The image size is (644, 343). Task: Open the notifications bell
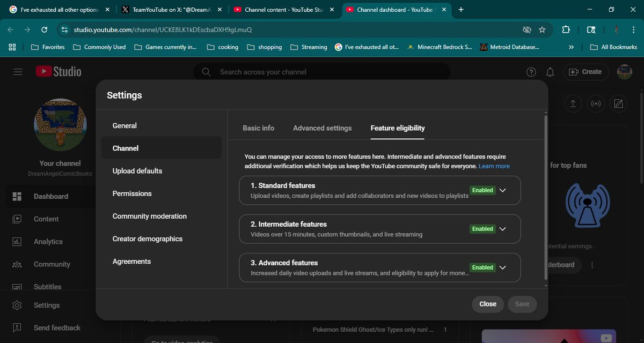click(x=550, y=72)
